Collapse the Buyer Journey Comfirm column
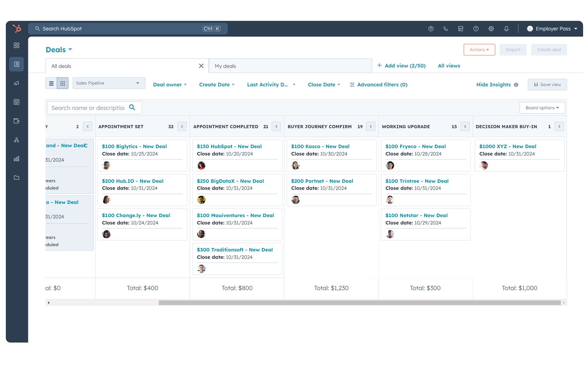The width and height of the screenshot is (588, 368). (x=371, y=126)
